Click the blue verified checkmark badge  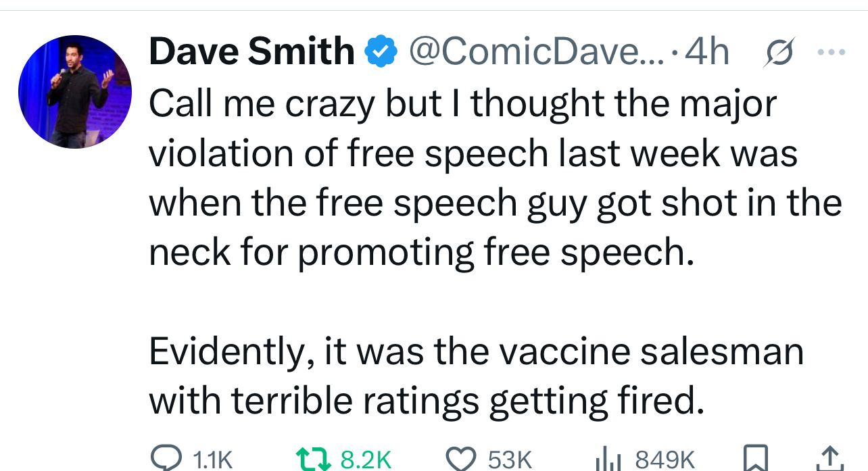[x=381, y=53]
